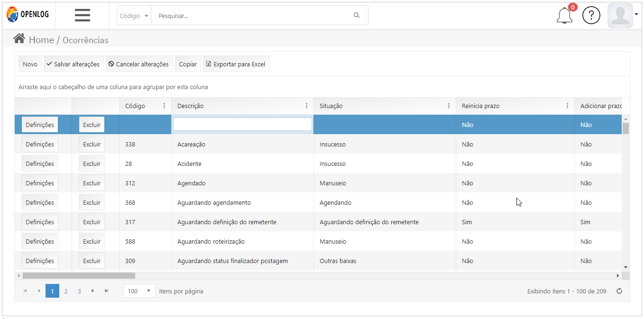644x319 pixels.
Task: Open Definições for Aguardando roteirização row
Action: pyautogui.click(x=40, y=241)
